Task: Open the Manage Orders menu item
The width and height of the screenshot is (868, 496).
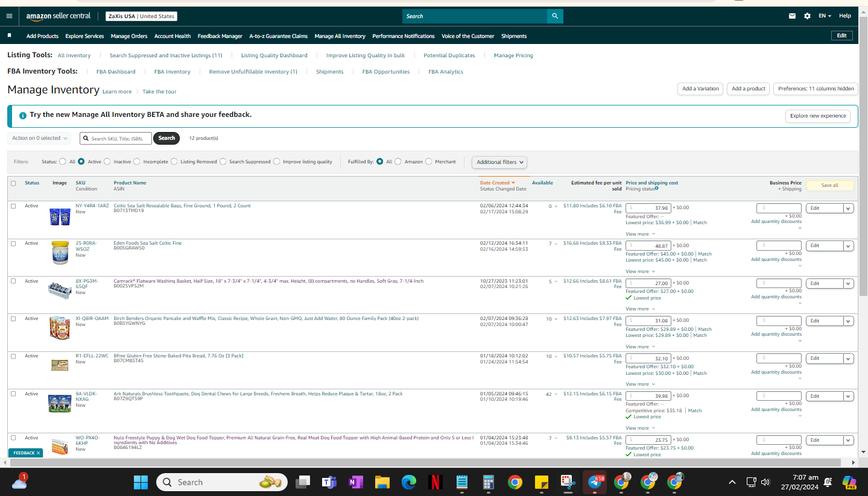Action: pyautogui.click(x=129, y=36)
